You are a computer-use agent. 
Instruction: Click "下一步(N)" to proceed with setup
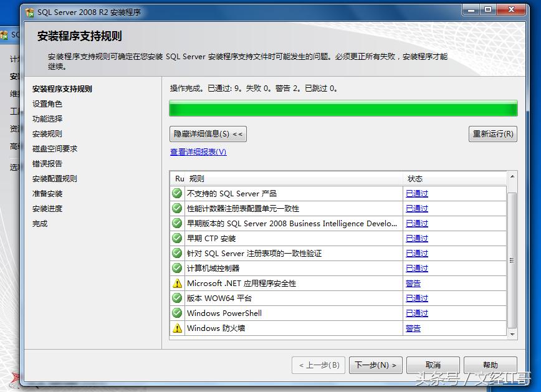click(375, 365)
